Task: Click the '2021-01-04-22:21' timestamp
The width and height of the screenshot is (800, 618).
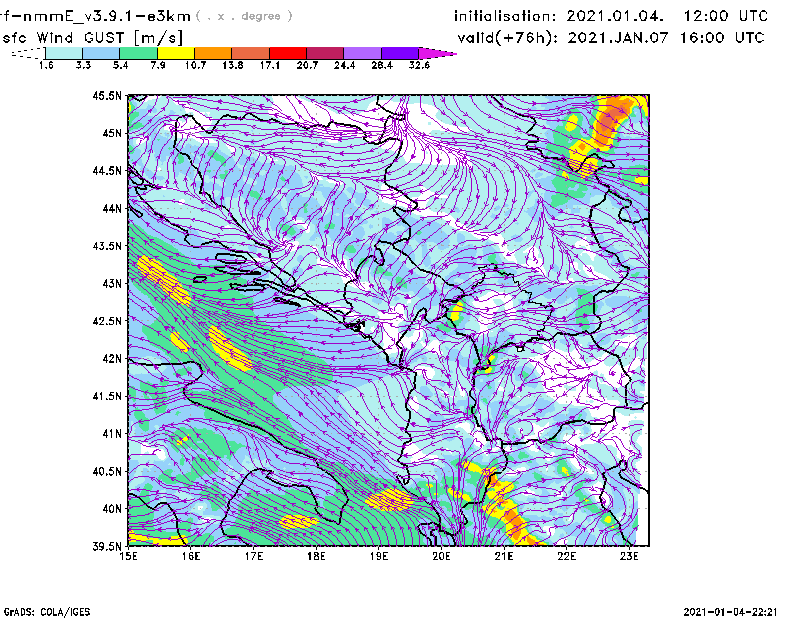Action: [730, 611]
